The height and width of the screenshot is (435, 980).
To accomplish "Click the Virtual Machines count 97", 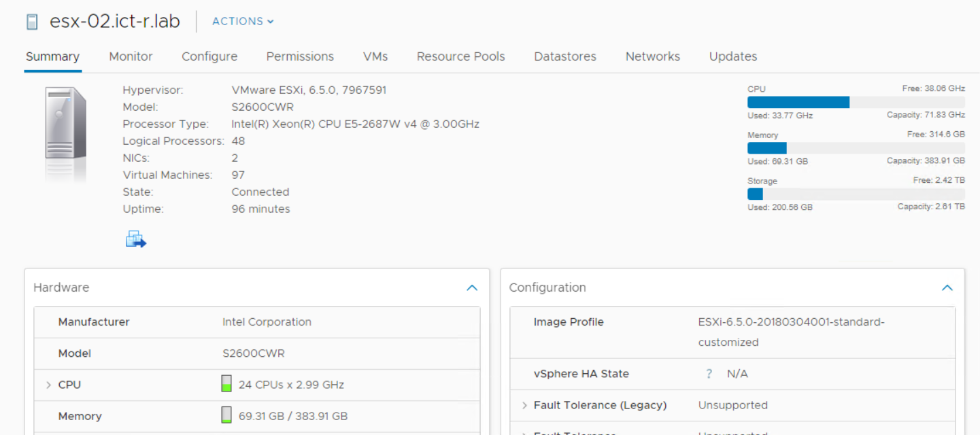I will (x=238, y=175).
